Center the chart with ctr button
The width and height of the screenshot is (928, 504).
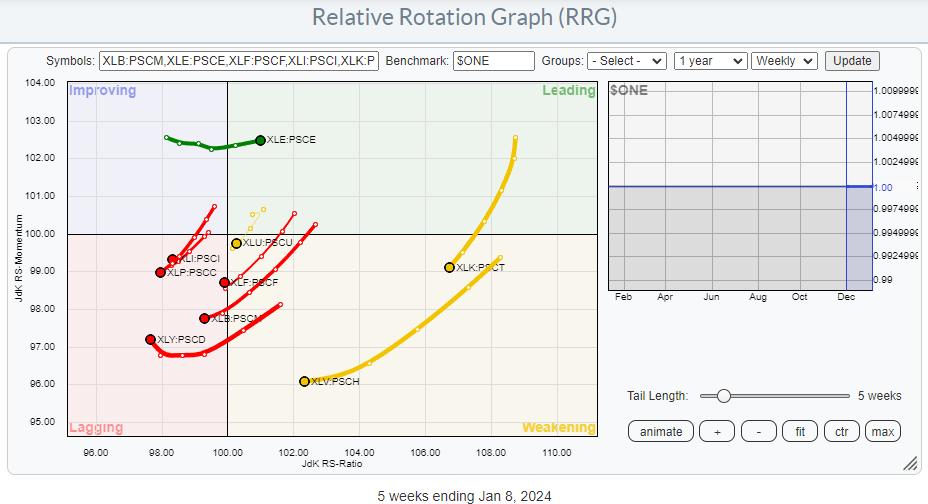point(842,431)
